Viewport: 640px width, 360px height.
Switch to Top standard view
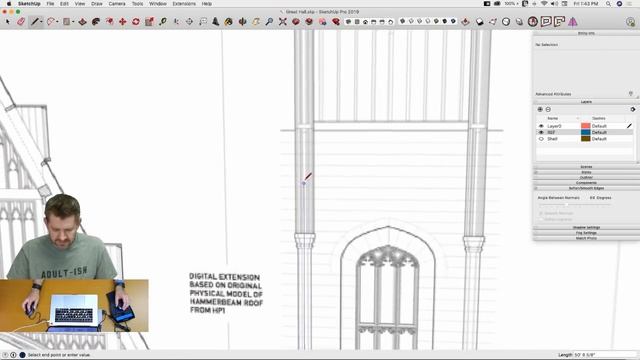(357, 22)
